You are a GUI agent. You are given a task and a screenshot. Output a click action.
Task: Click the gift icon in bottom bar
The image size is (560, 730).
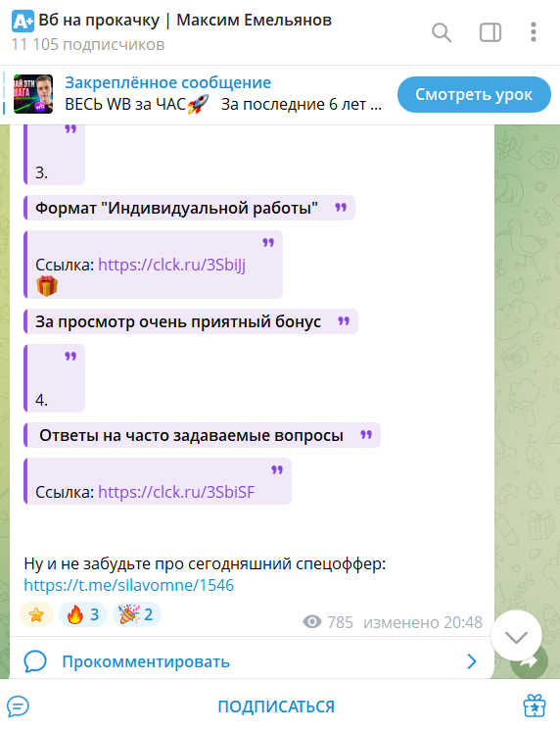pos(535,706)
